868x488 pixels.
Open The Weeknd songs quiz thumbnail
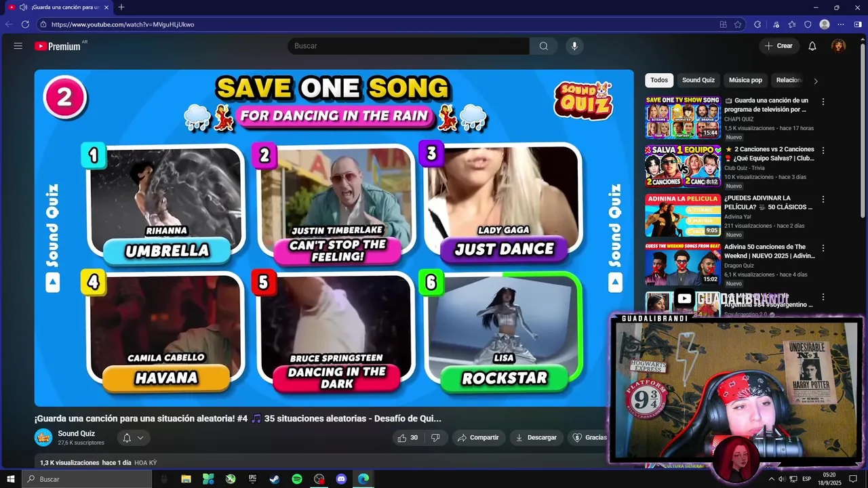tap(682, 264)
